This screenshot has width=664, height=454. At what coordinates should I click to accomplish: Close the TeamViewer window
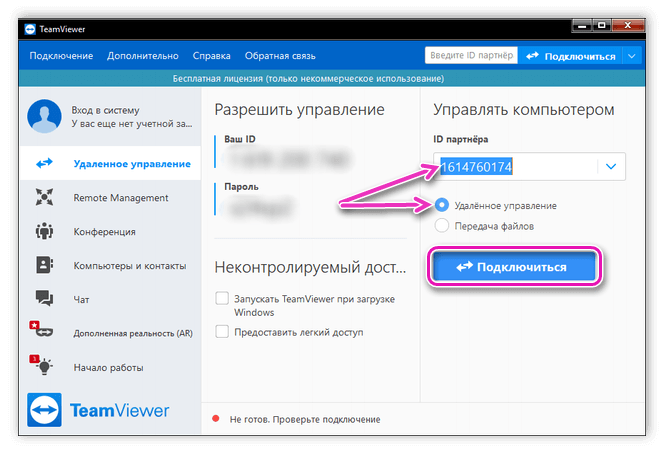(x=628, y=26)
